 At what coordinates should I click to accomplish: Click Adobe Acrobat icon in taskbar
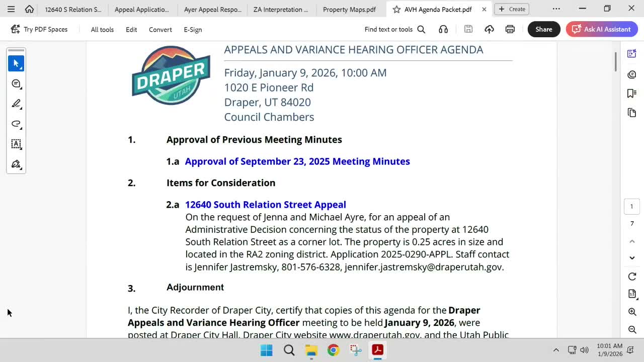click(x=378, y=350)
